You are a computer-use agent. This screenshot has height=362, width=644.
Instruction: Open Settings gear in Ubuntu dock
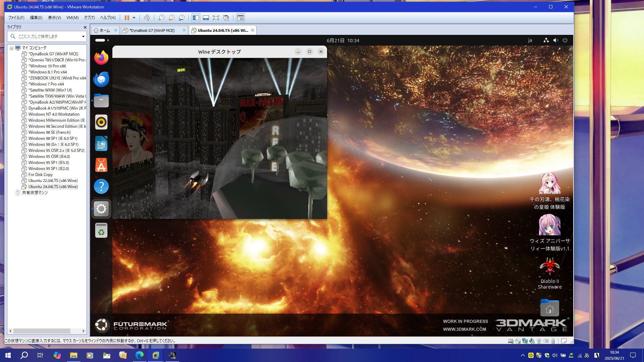[x=101, y=209]
